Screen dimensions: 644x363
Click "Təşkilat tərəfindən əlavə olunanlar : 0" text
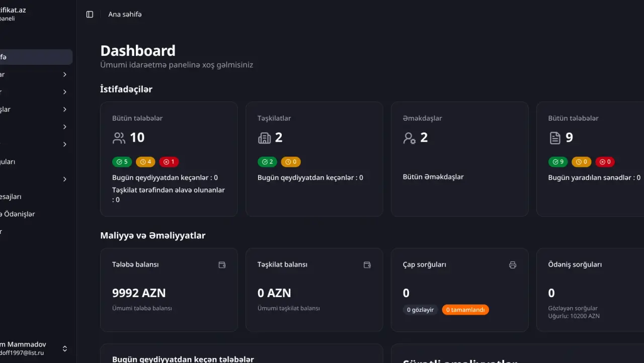click(169, 195)
